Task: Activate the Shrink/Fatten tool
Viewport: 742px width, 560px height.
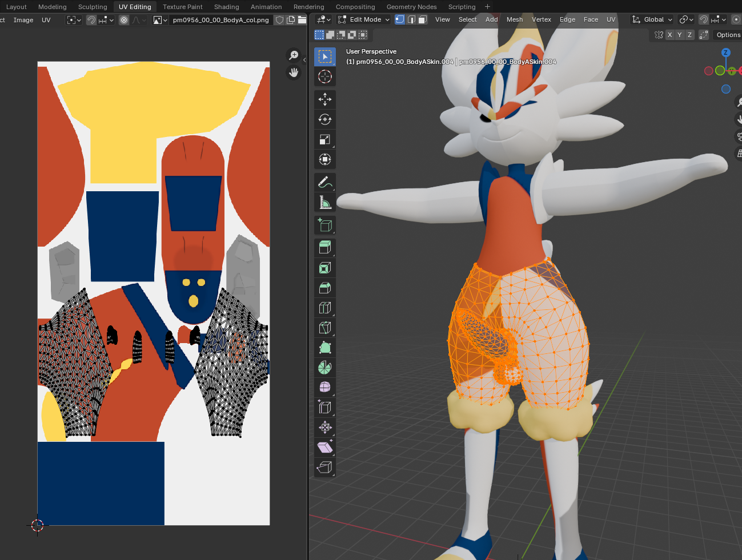Action: [x=325, y=428]
